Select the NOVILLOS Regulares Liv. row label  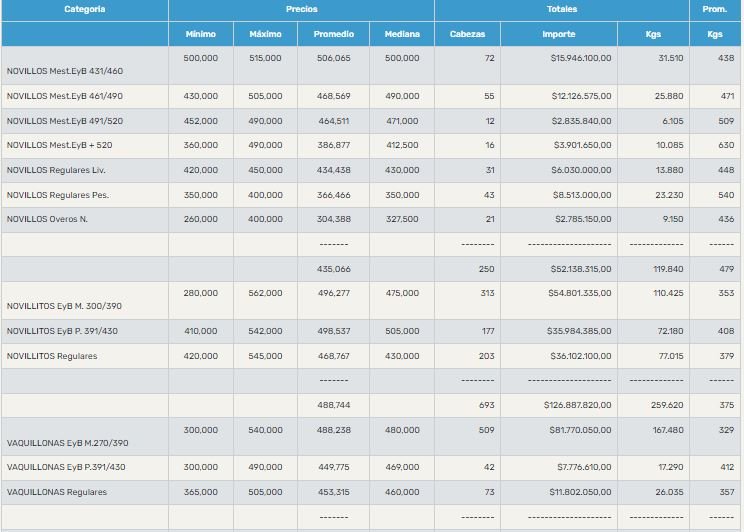(54, 171)
